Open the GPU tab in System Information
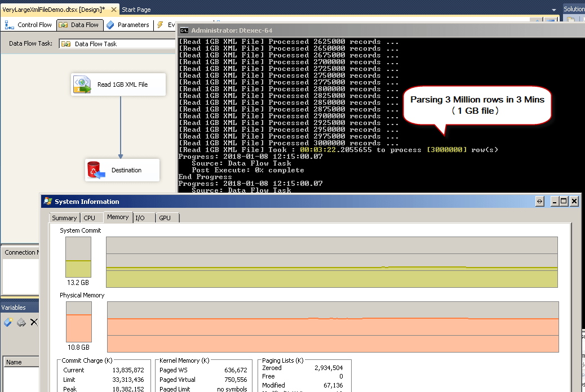Screen dimensions: 585x392 [x=165, y=217]
